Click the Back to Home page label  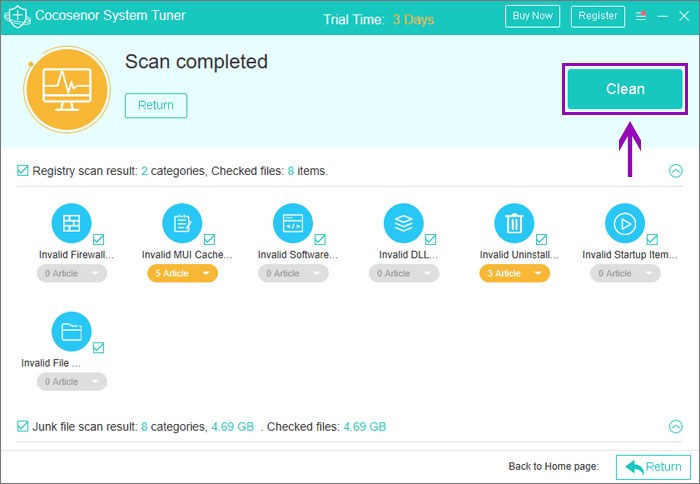pos(554,467)
